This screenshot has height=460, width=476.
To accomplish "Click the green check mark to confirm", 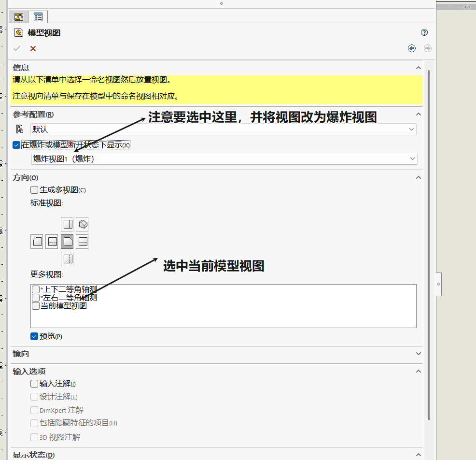I will pyautogui.click(x=16, y=48).
